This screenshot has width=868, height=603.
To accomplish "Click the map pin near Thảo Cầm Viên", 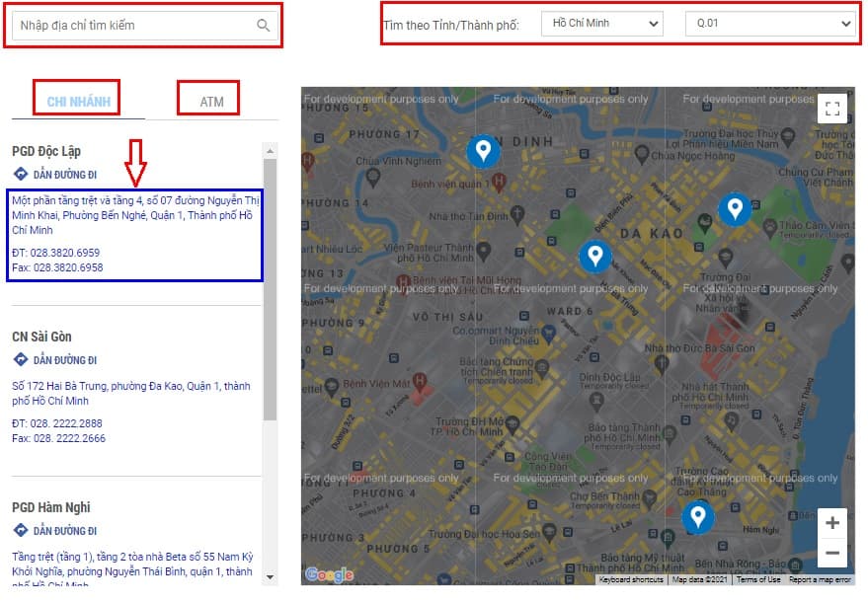I will (733, 207).
